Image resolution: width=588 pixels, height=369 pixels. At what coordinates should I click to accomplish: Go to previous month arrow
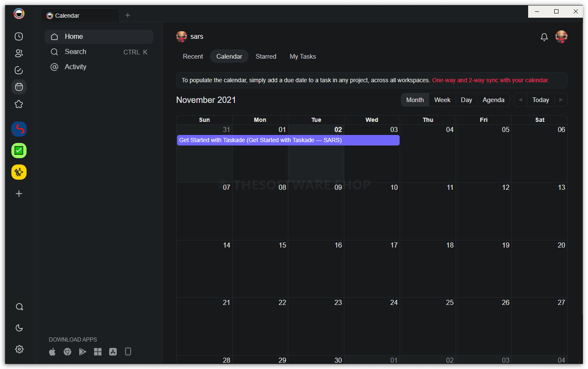[x=521, y=100]
